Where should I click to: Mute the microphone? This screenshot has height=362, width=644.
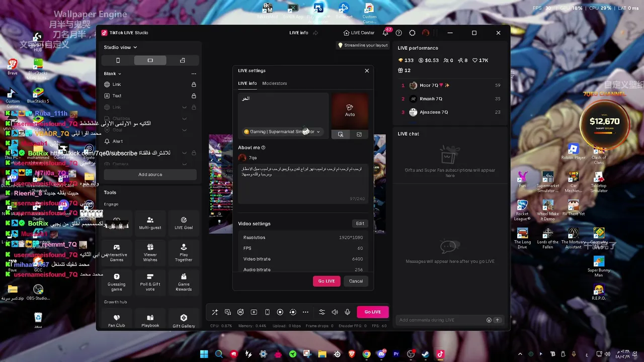pyautogui.click(x=347, y=312)
